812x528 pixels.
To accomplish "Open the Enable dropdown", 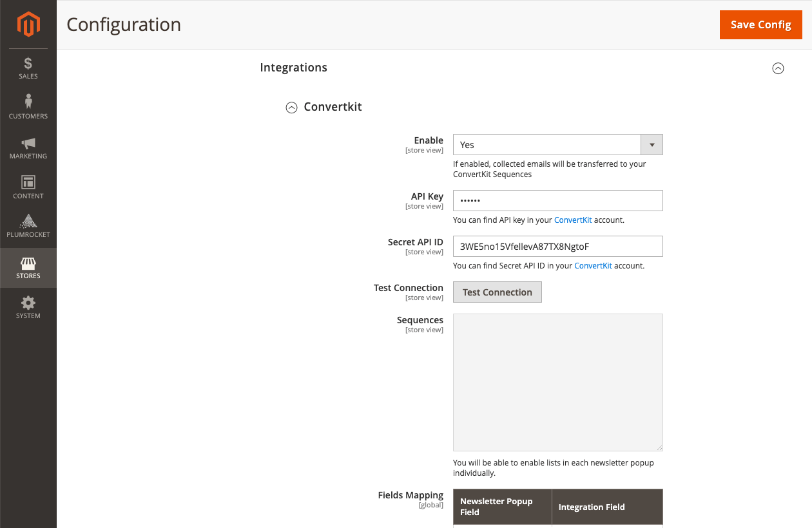I will tap(651, 144).
